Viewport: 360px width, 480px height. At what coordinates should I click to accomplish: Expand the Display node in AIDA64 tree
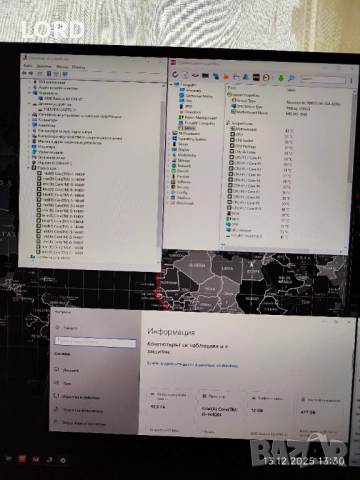coord(169,150)
